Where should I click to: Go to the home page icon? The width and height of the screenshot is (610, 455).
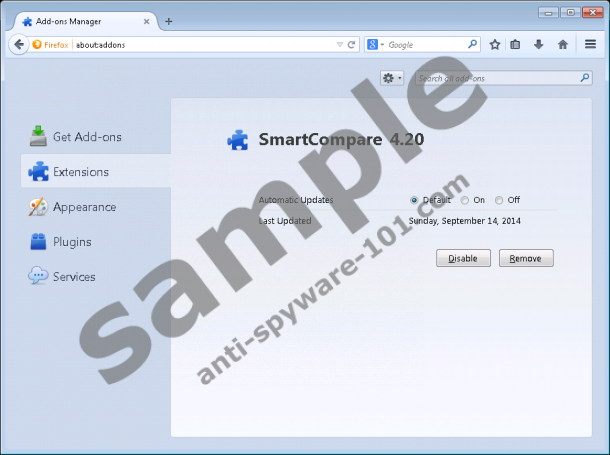(x=563, y=44)
